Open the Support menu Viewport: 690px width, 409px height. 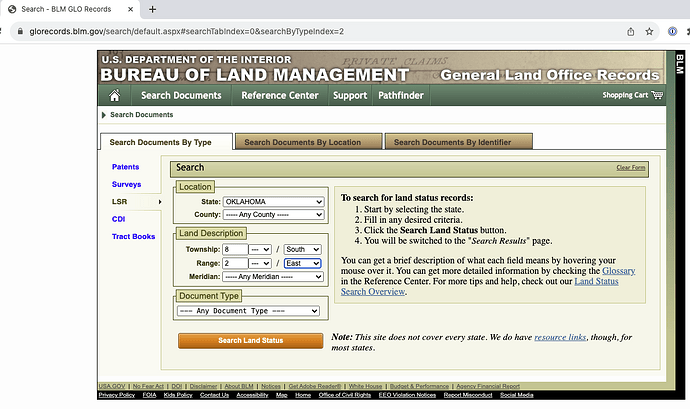pyautogui.click(x=350, y=96)
